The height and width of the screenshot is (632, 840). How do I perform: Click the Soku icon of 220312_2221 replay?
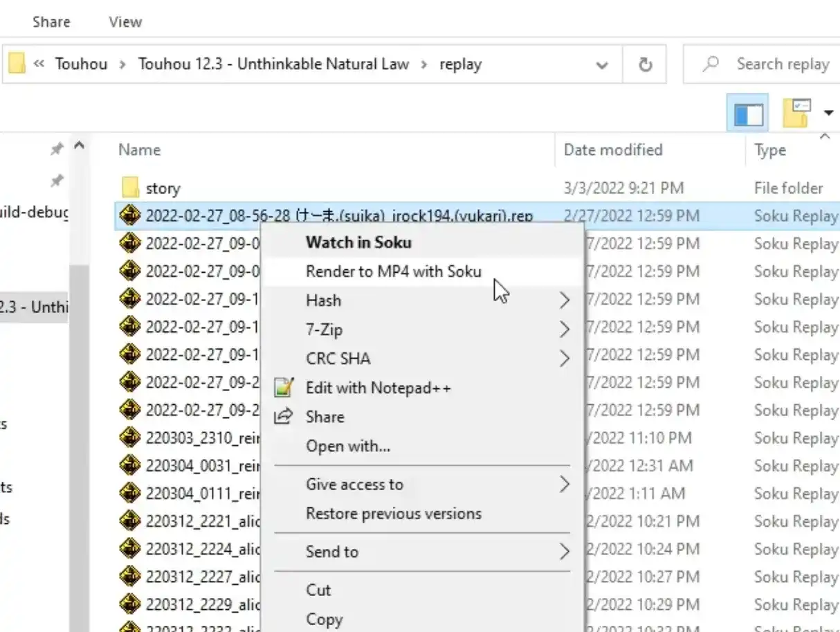click(x=130, y=521)
